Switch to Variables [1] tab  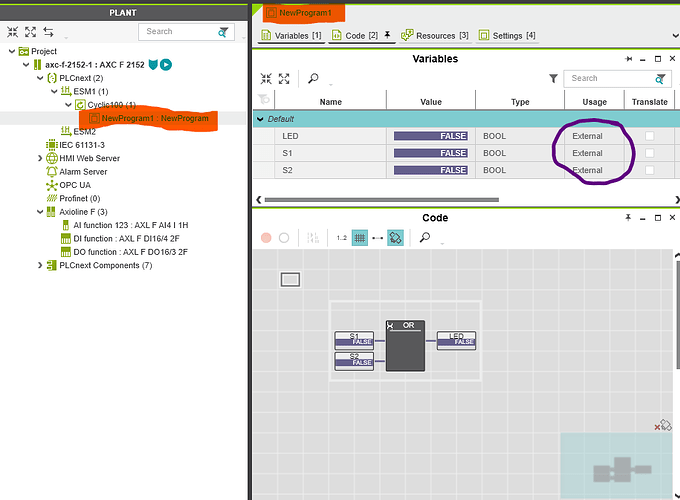[x=291, y=36]
